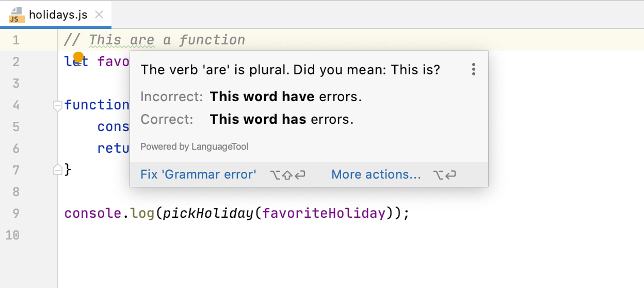Place the cursor on the pickHoliday call

[207, 213]
